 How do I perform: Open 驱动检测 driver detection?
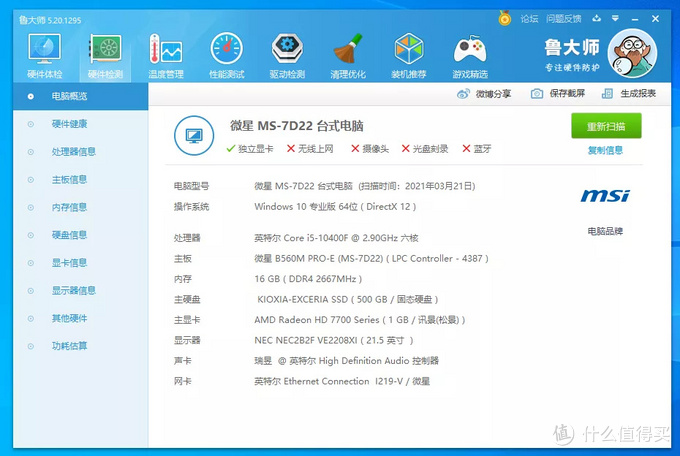coord(287,56)
